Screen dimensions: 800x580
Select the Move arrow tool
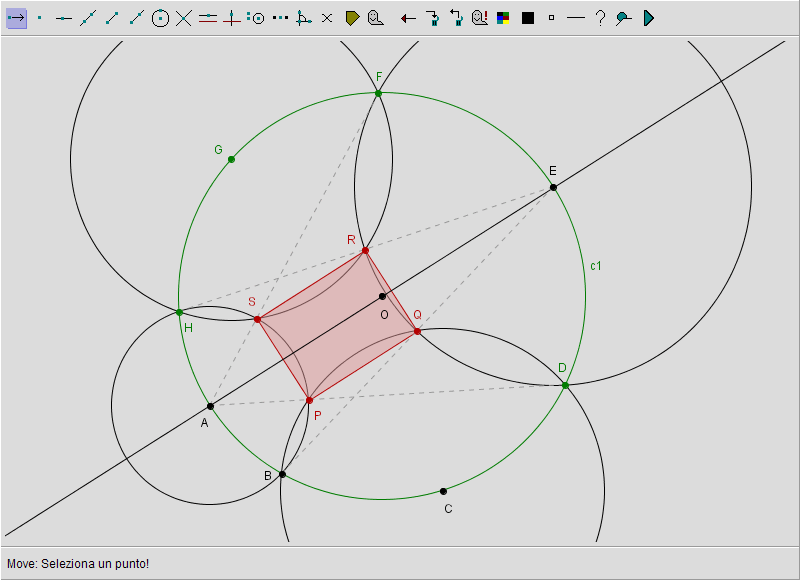click(x=16, y=18)
